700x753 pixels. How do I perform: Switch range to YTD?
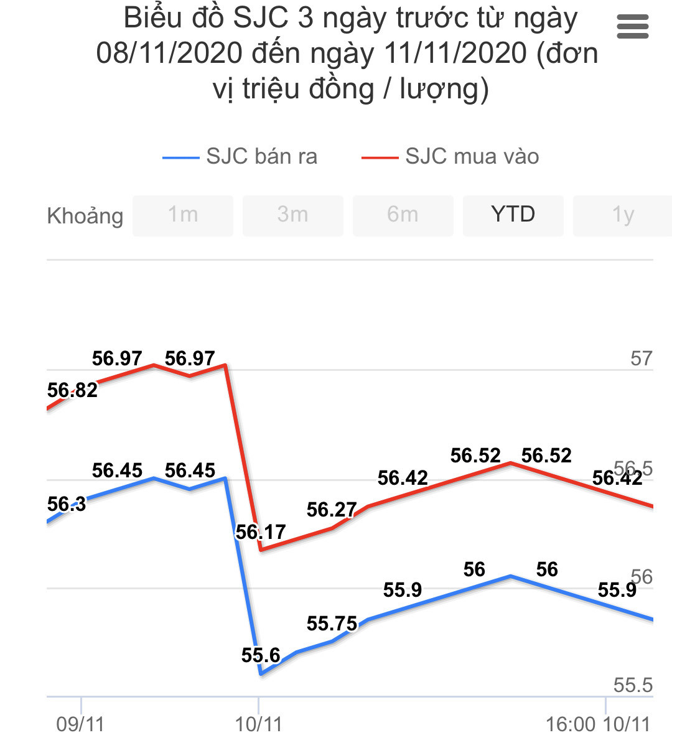point(513,215)
